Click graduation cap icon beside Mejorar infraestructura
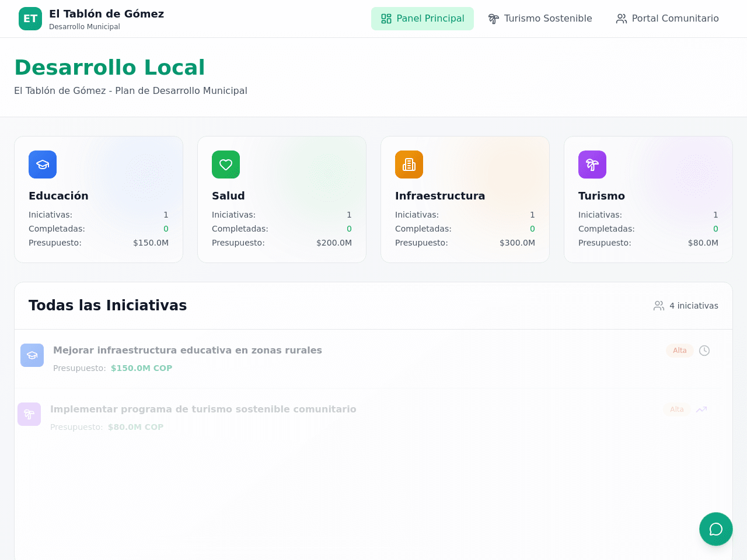 click(32, 355)
